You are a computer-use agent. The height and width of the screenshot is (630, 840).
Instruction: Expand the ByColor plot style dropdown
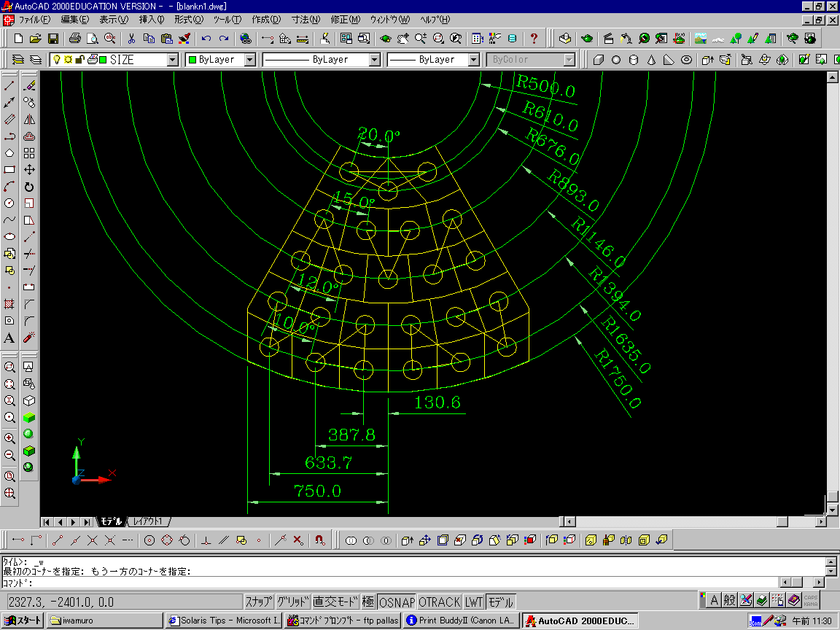coord(569,60)
